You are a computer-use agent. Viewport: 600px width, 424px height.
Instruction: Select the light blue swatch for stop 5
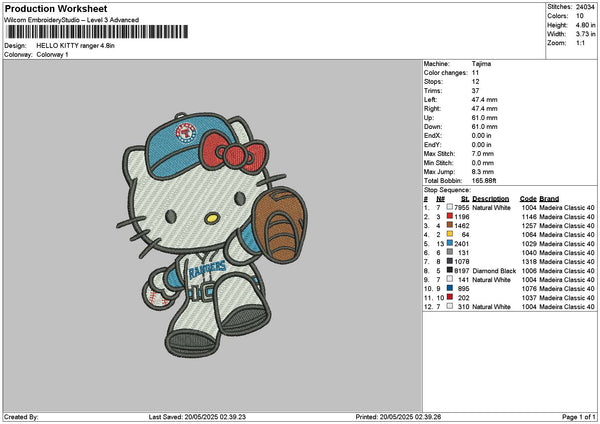pyautogui.click(x=451, y=244)
